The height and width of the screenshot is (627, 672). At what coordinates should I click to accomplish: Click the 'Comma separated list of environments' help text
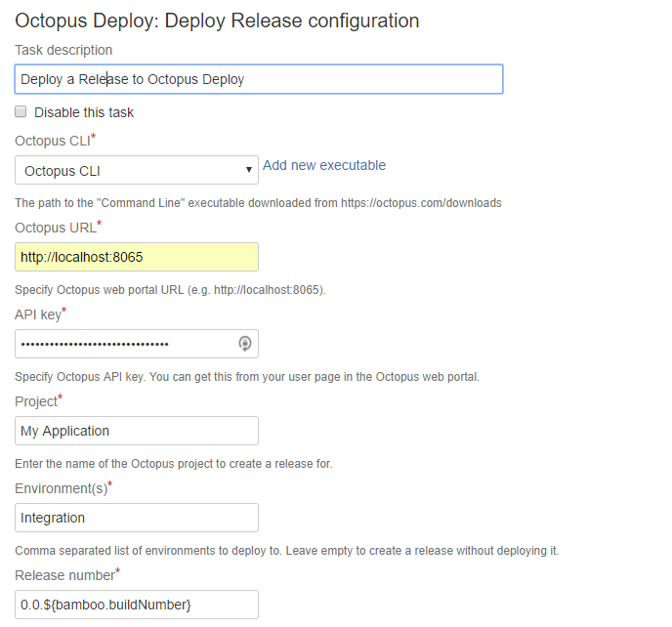[x=287, y=551]
